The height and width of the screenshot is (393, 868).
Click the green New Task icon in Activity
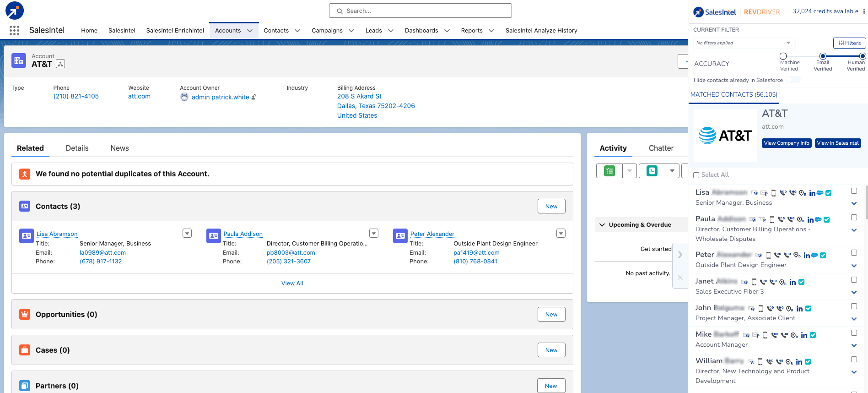609,171
